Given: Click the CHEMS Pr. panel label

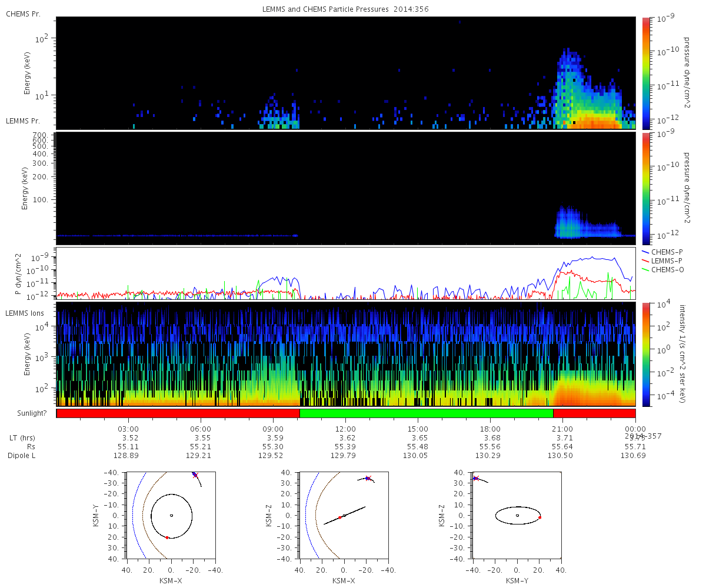Looking at the screenshot, I should pos(24,14).
